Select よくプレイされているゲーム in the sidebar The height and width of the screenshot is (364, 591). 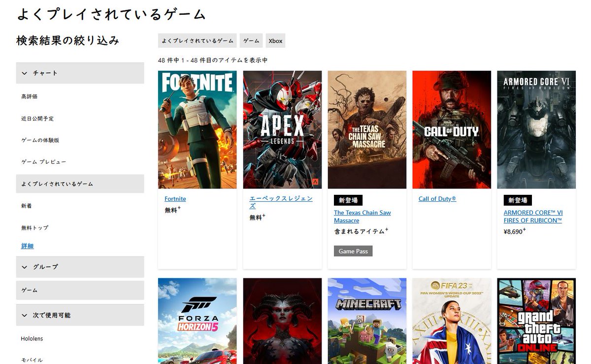click(80, 183)
